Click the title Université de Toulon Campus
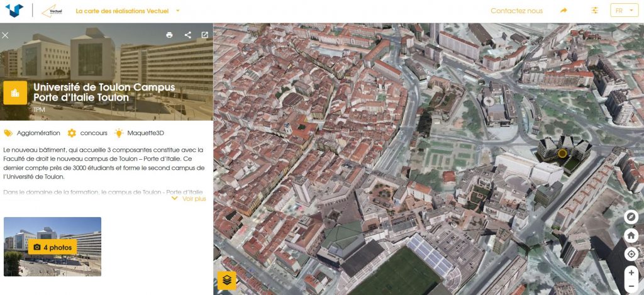The width and height of the screenshot is (644, 295). tap(104, 92)
